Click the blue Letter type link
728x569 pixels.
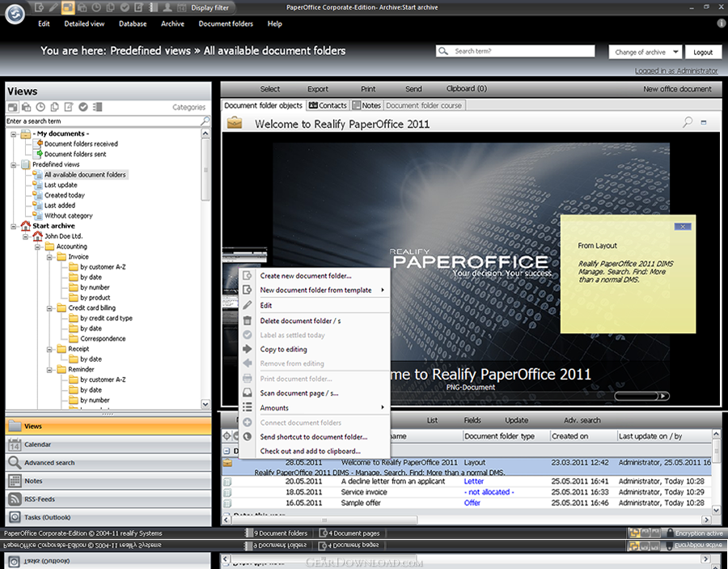[473, 482]
